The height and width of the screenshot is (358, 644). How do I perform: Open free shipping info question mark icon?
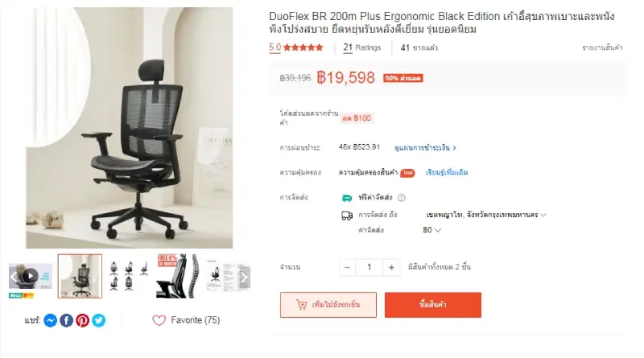tap(402, 198)
